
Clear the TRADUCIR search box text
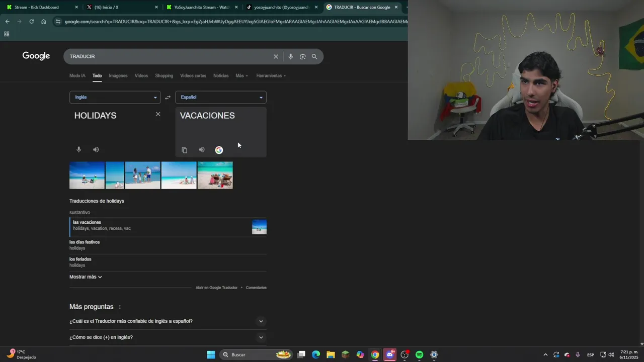click(x=276, y=57)
